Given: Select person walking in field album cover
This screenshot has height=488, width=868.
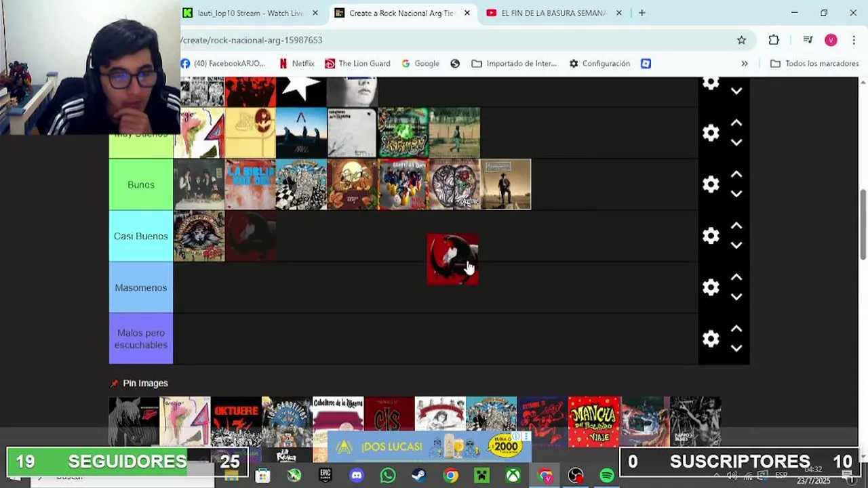Looking at the screenshot, I should click(x=454, y=133).
